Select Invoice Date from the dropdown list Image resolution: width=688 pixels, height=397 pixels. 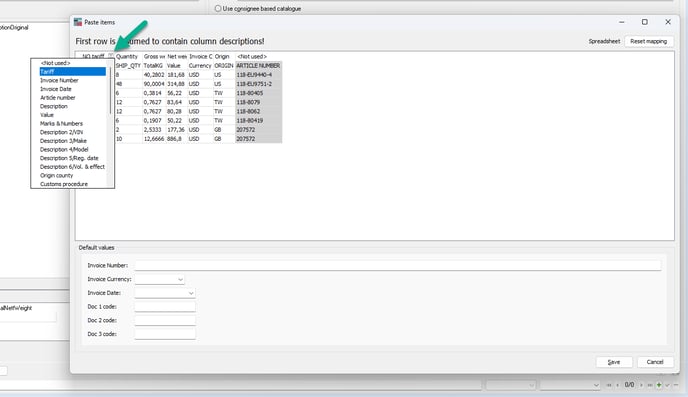[72, 89]
